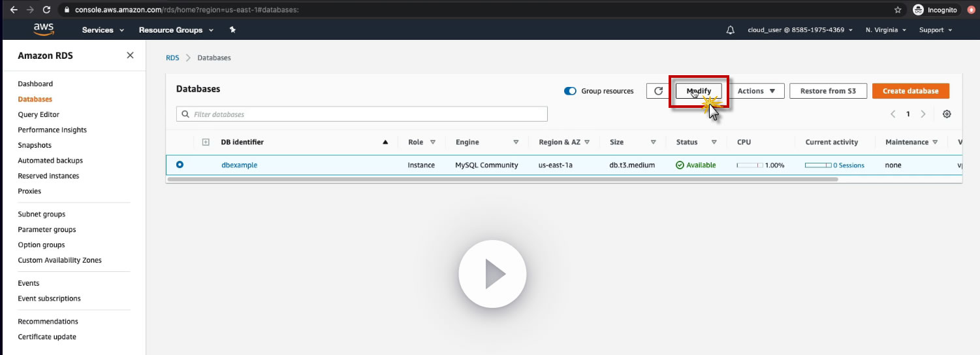This screenshot has height=355, width=980.
Task: Open Query Editor in sidebar
Action: pos(39,114)
